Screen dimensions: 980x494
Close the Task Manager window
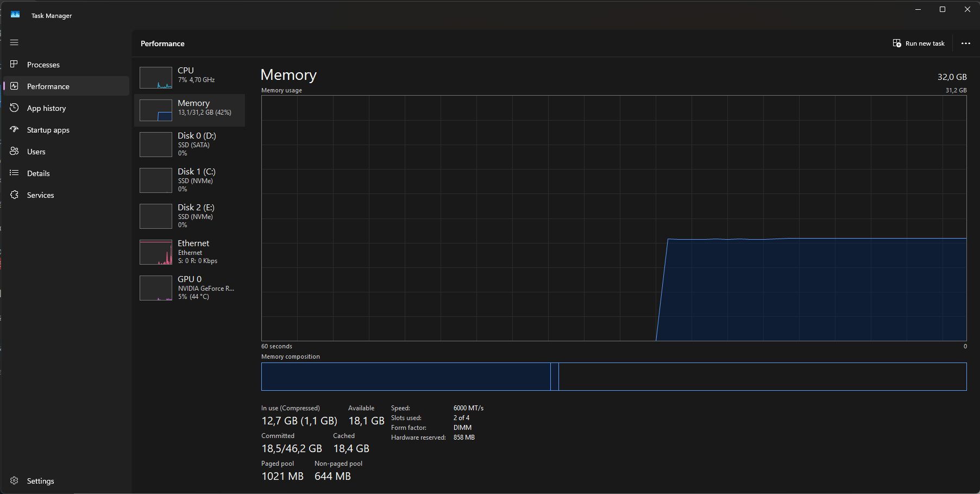pos(968,9)
